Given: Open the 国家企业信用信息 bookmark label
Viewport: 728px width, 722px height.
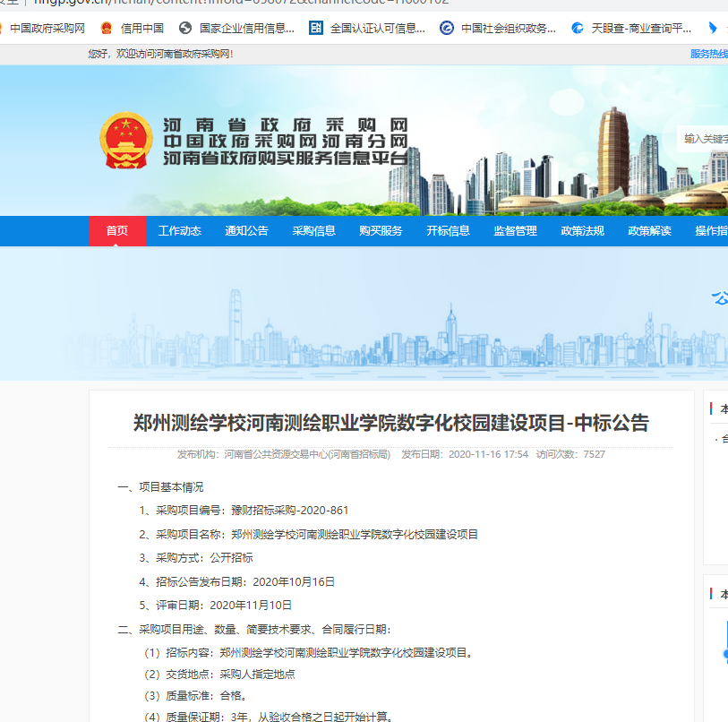Looking at the screenshot, I should [x=247, y=29].
